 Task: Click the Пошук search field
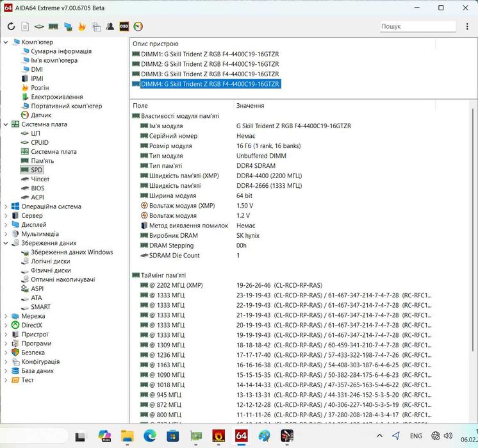pyautogui.click(x=416, y=26)
